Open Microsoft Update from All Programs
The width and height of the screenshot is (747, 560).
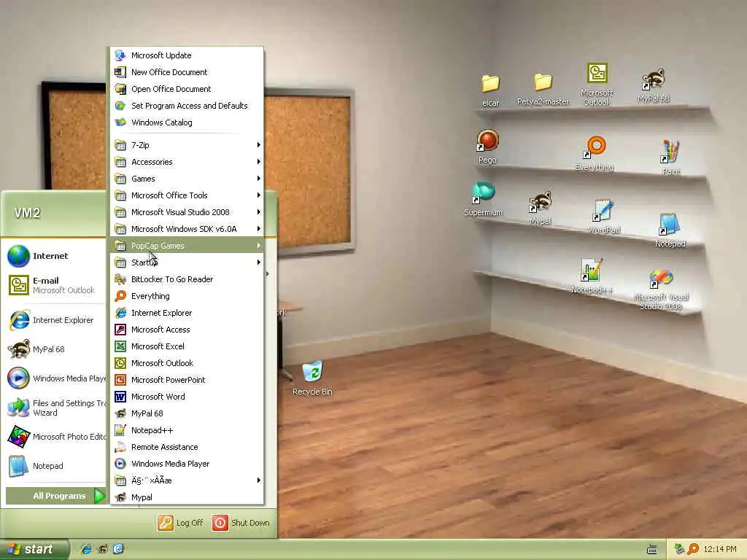click(187, 55)
